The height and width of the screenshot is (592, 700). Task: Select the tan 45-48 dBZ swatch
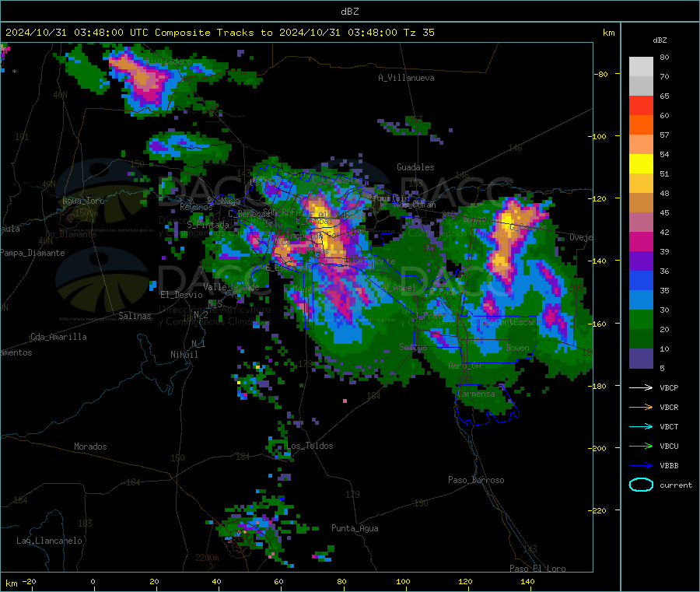(x=641, y=203)
